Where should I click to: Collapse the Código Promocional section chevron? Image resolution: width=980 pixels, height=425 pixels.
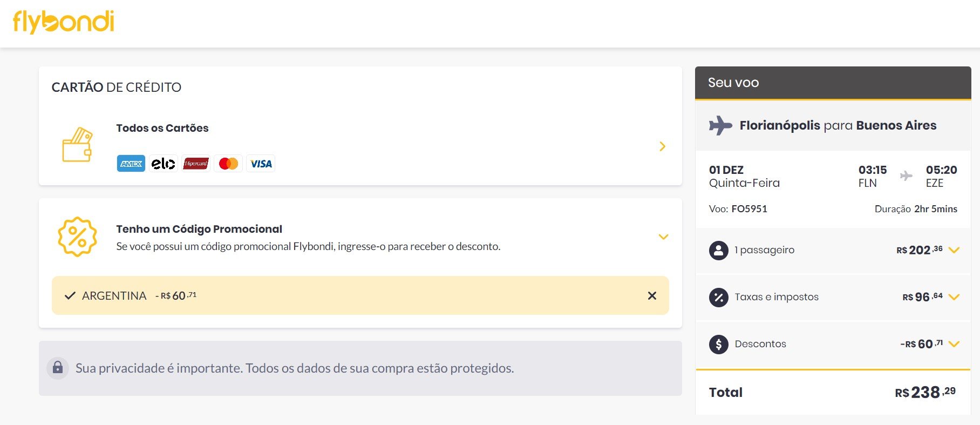663,237
